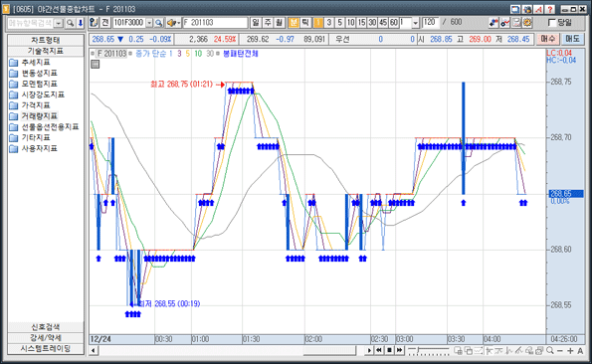Open the 강세/약세 panel tab
This screenshot has height=364, width=592.
tap(46, 338)
